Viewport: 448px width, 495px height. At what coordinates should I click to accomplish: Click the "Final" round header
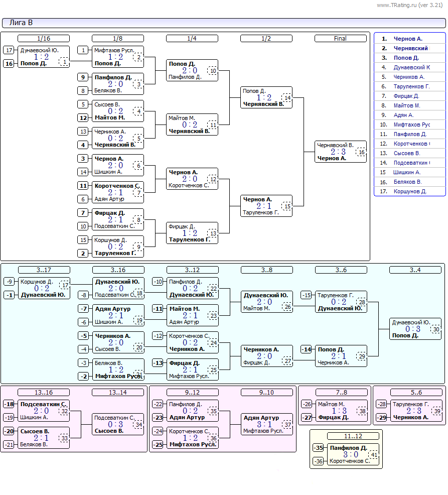coord(341,39)
